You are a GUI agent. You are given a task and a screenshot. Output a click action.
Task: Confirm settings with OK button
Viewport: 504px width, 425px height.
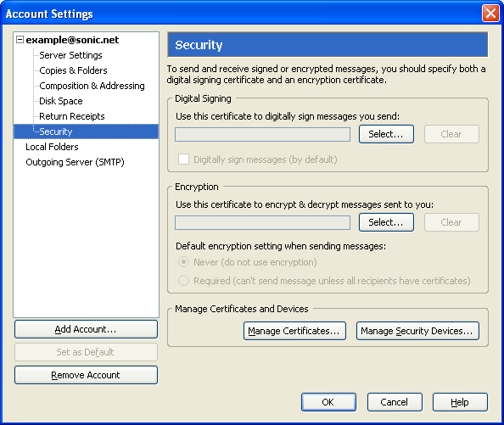(x=328, y=402)
